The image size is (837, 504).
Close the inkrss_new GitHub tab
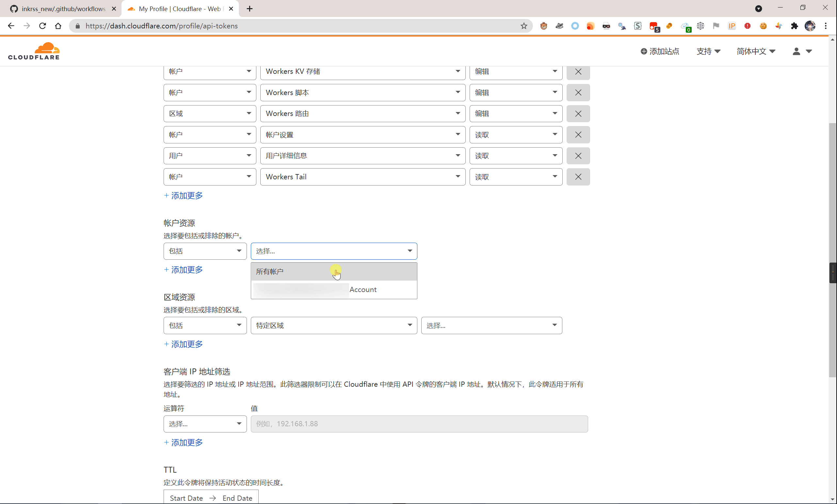(114, 9)
